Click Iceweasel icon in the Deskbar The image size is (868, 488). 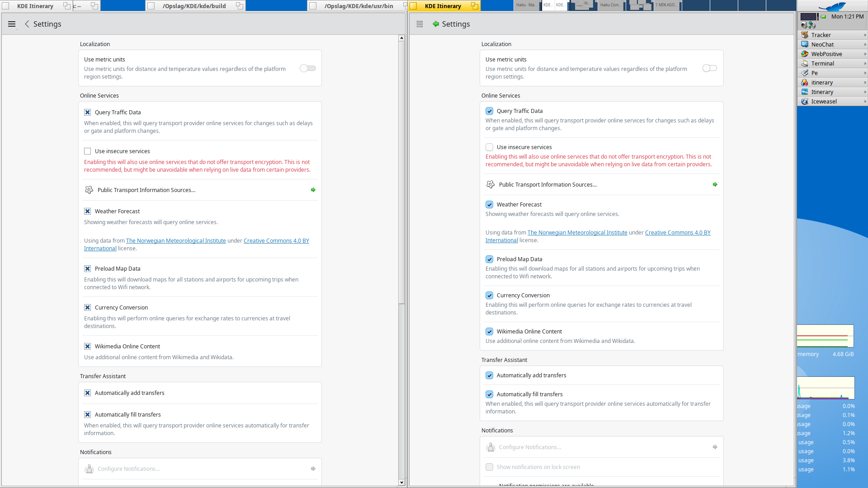tap(805, 101)
